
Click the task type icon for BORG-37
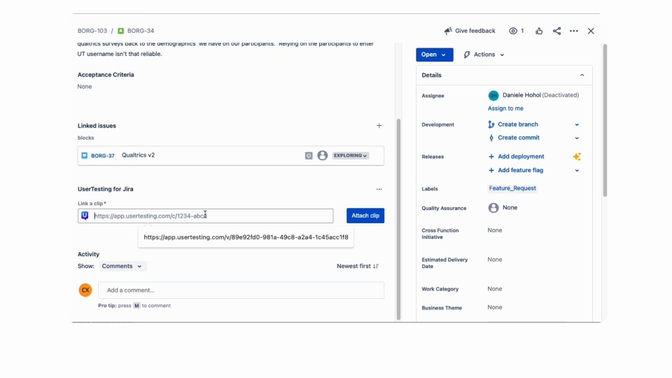click(x=84, y=156)
